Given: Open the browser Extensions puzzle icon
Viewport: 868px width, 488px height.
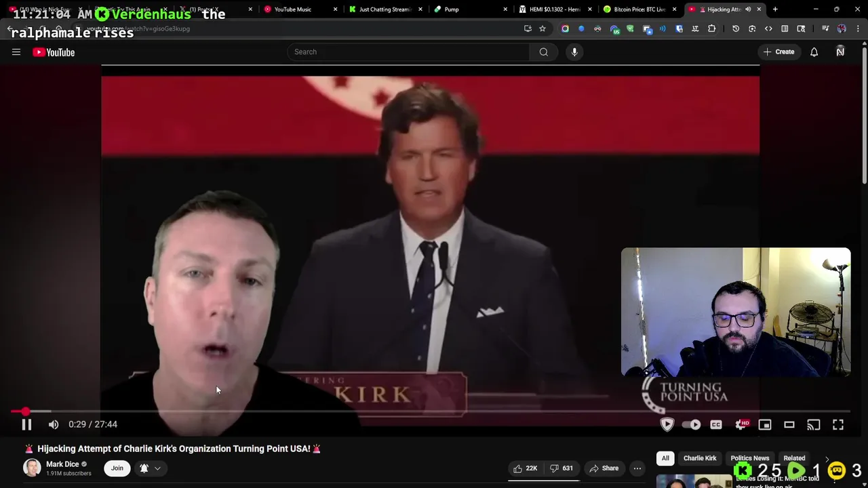Looking at the screenshot, I should pyautogui.click(x=711, y=28).
